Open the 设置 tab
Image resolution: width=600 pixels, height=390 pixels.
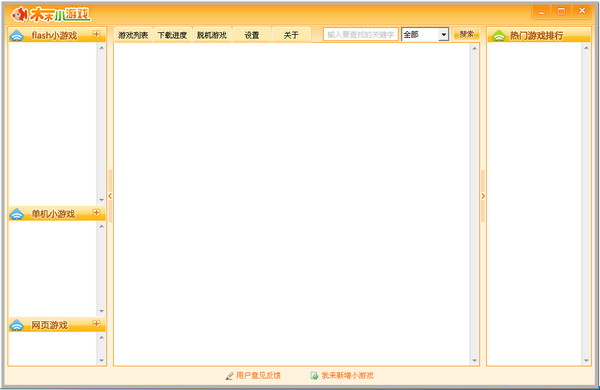pyautogui.click(x=252, y=35)
